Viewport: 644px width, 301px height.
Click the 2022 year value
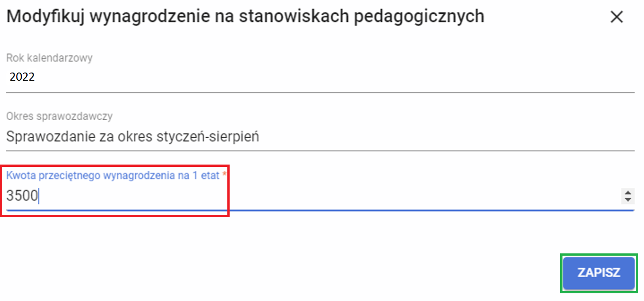[22, 78]
